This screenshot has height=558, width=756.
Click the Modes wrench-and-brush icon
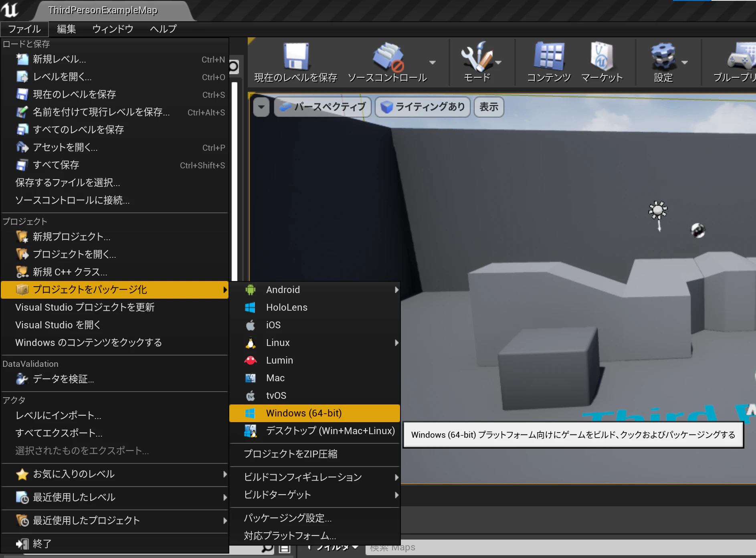coord(477,57)
